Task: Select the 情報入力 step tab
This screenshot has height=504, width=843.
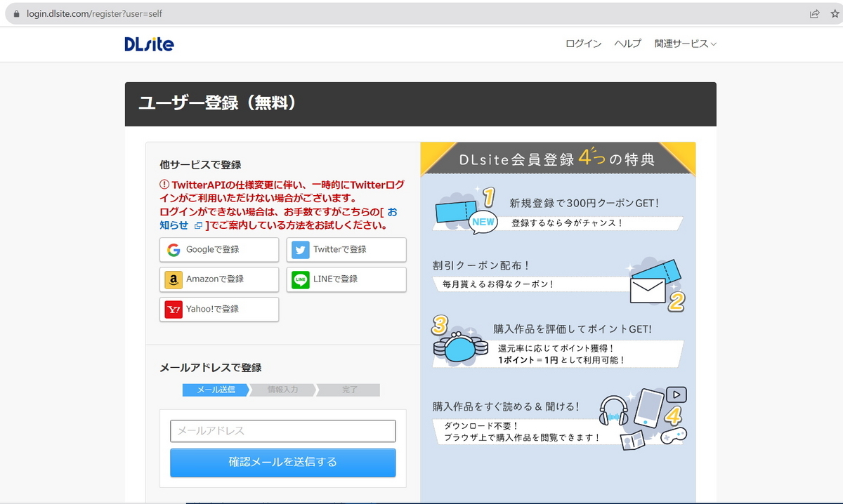Action: 282,390
